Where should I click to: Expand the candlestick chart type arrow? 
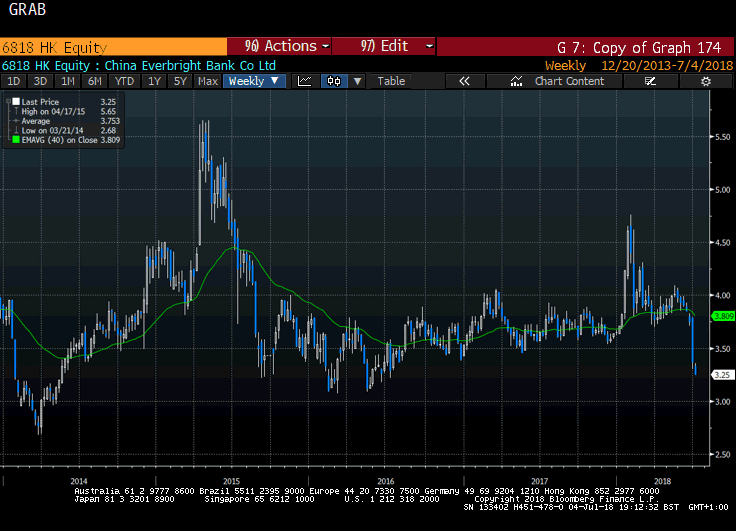coord(357,81)
